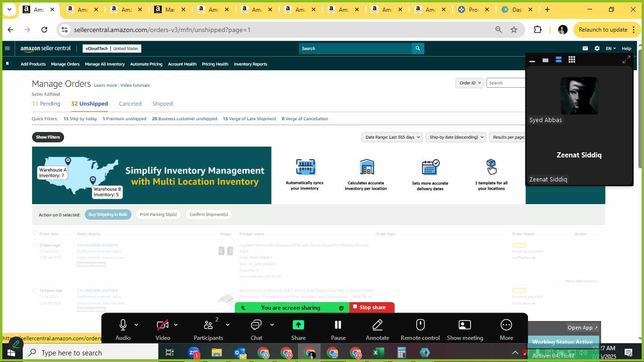Open the Automate Pricing menu item
644x362 pixels.
[146, 64]
